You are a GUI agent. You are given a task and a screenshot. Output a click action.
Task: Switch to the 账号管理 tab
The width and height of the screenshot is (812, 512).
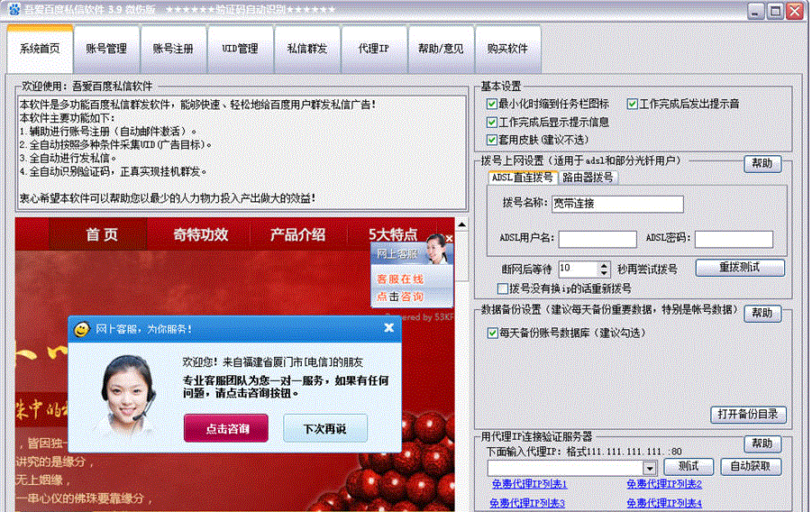106,49
